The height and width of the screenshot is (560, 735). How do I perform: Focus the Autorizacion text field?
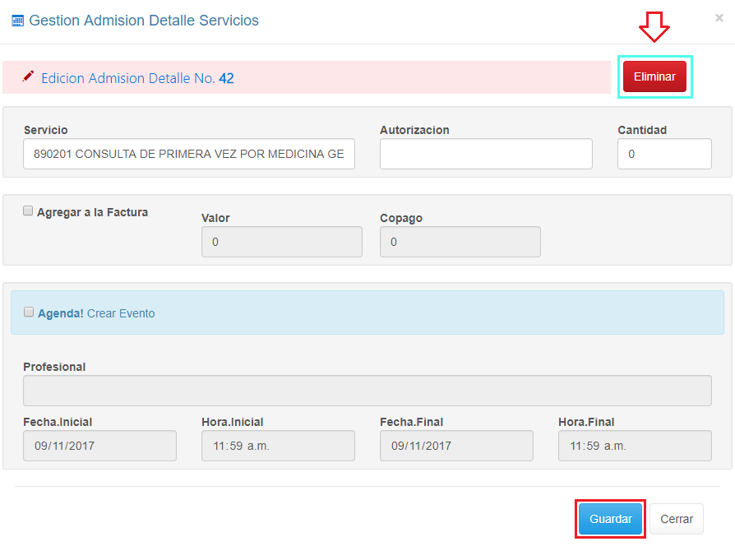485,154
